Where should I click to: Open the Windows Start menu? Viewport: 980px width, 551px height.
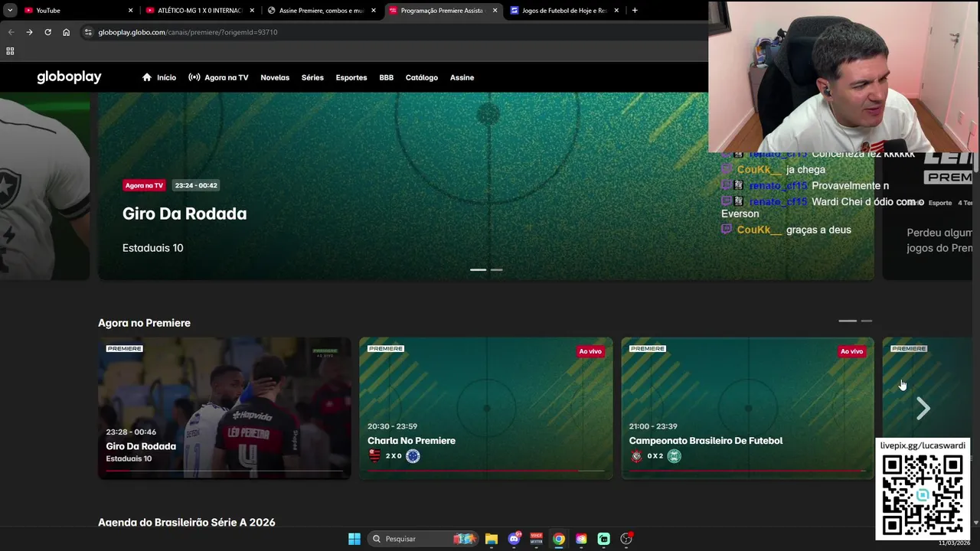[354, 539]
